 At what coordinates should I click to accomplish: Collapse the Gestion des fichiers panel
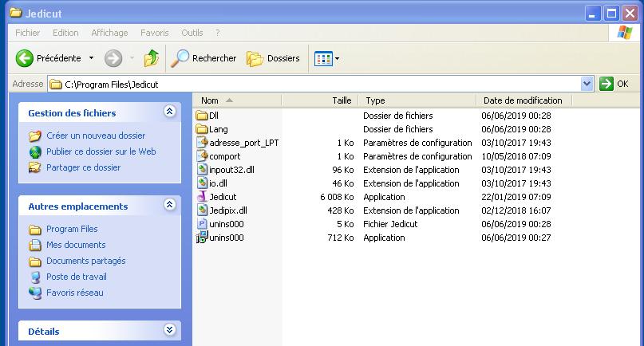169,112
